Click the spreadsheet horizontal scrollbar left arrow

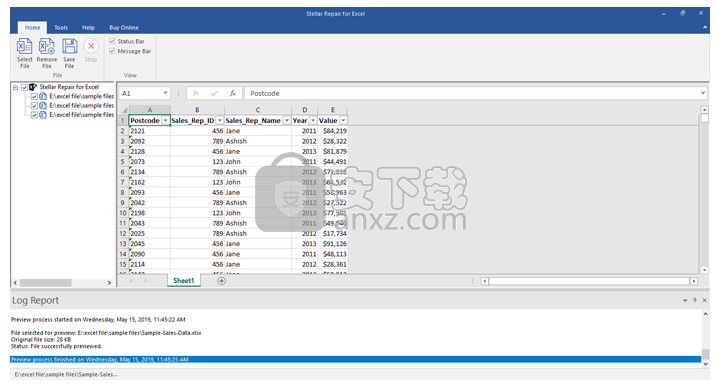pos(484,281)
